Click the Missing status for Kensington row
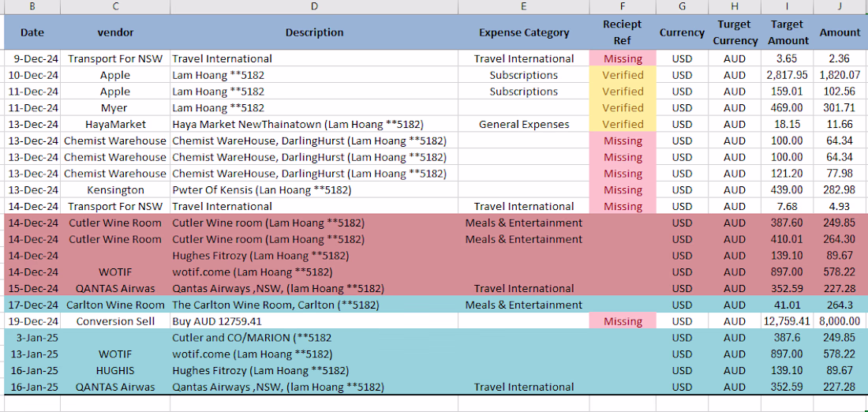The width and height of the screenshot is (868, 412). coord(623,190)
